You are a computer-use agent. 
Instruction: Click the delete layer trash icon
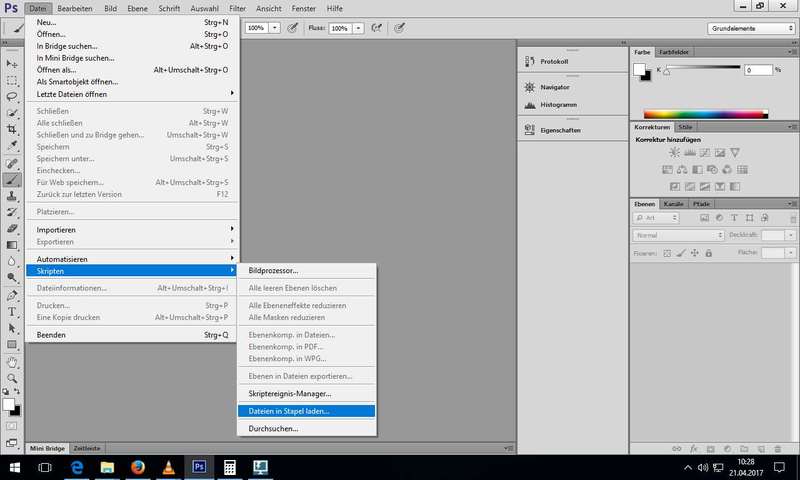click(778, 449)
